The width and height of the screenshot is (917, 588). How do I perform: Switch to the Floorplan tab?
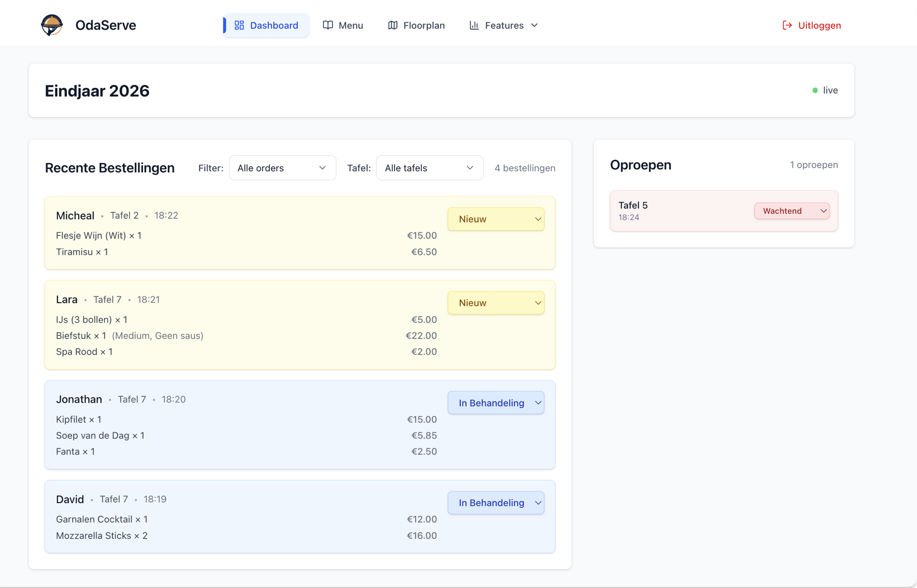coord(416,25)
